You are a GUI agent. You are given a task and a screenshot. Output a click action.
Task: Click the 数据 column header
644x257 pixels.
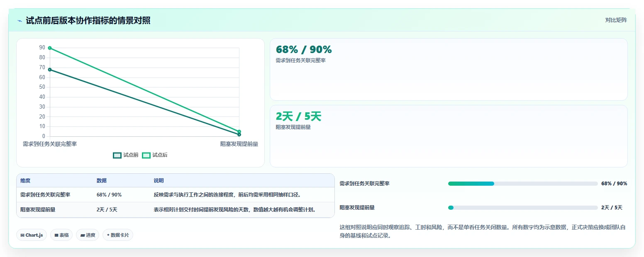click(x=102, y=181)
